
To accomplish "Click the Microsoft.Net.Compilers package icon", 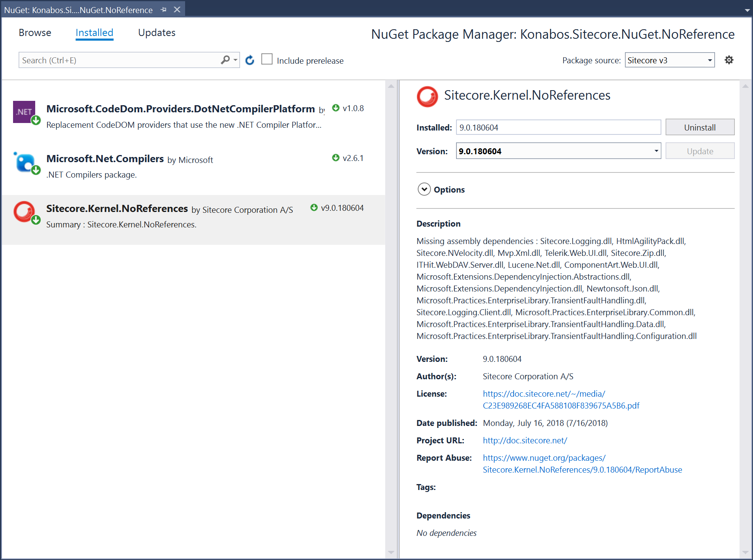I will pos(25,162).
